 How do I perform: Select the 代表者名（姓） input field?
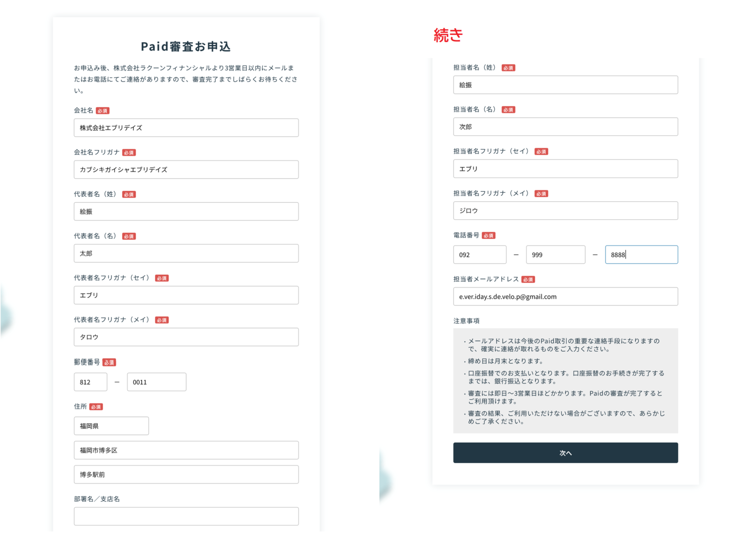point(186,211)
